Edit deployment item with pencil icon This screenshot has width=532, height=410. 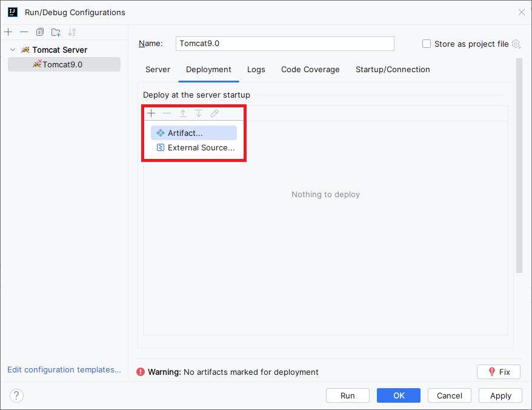point(214,113)
